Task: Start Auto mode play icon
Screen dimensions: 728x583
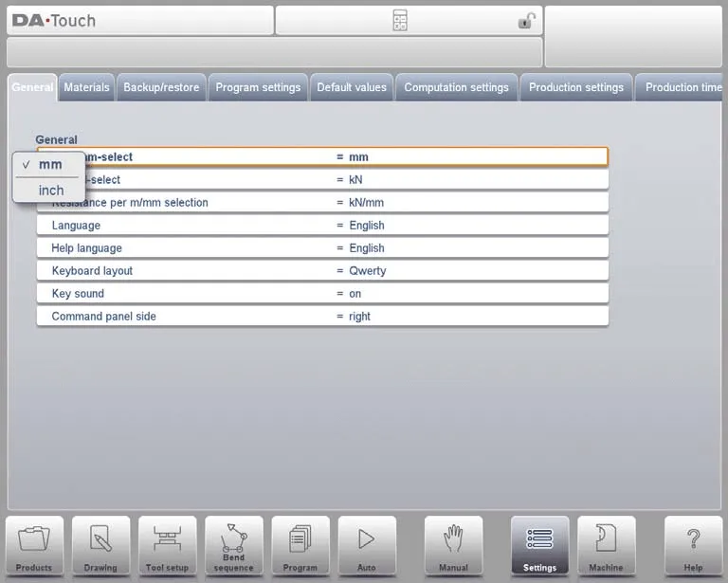Action: [367, 544]
